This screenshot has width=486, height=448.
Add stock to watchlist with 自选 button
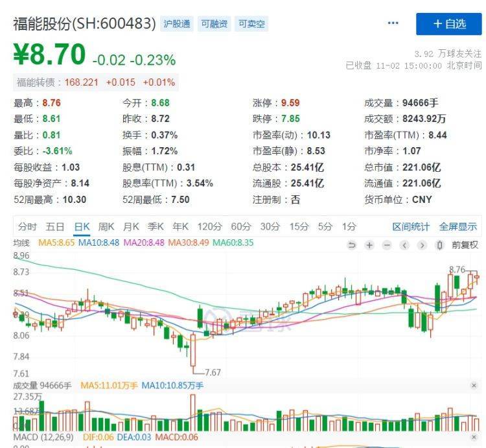[x=449, y=23]
